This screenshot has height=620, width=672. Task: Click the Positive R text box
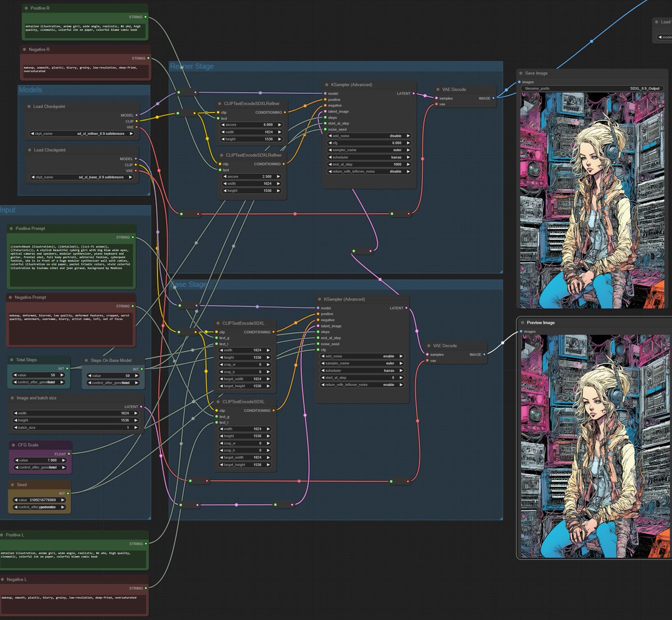coord(85,30)
